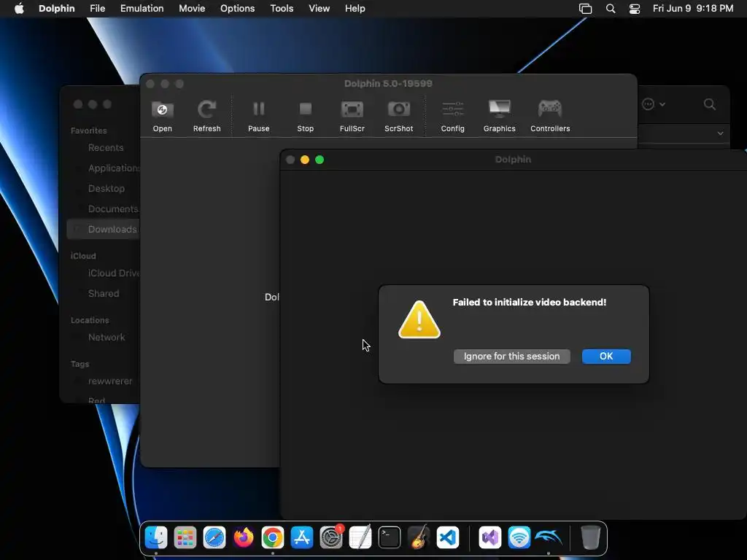Open TextEdit from the Dock
Image resolution: width=747 pixels, height=560 pixels.
pyautogui.click(x=360, y=538)
